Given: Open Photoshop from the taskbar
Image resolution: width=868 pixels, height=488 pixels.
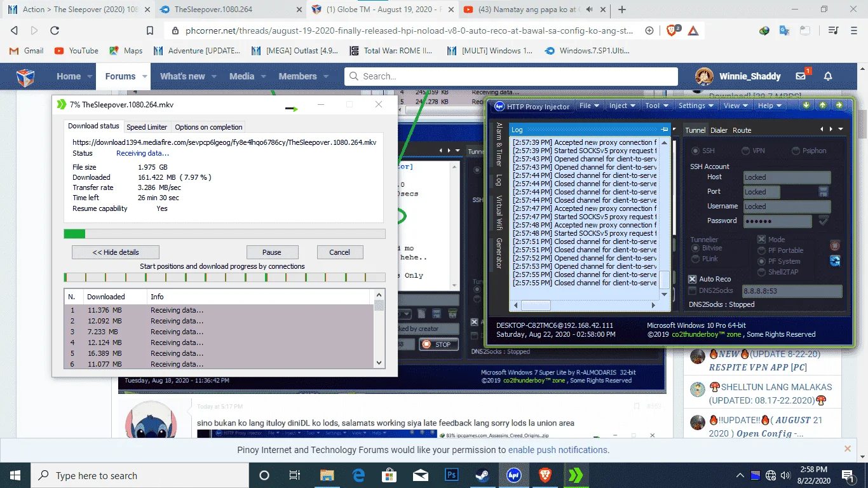Looking at the screenshot, I should tap(452, 475).
